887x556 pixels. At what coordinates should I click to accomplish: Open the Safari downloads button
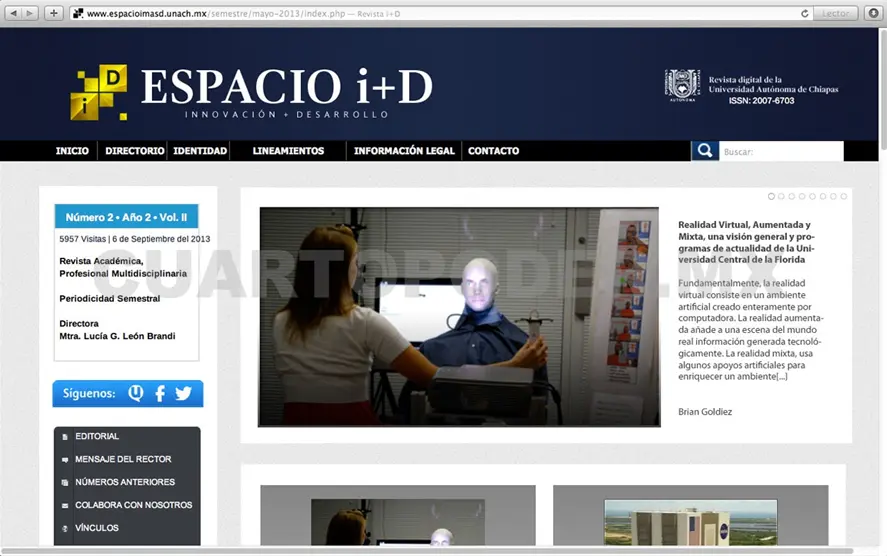(x=873, y=13)
